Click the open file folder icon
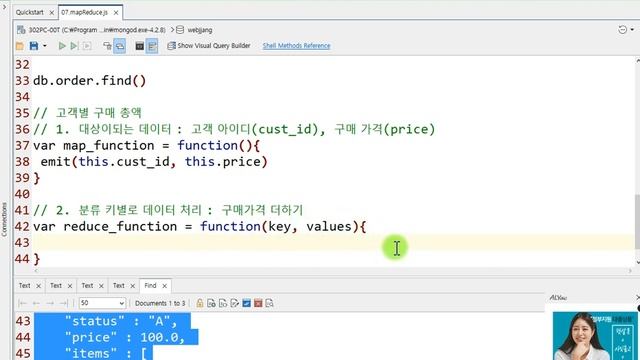Screen dimensions: 640x360 20,46
